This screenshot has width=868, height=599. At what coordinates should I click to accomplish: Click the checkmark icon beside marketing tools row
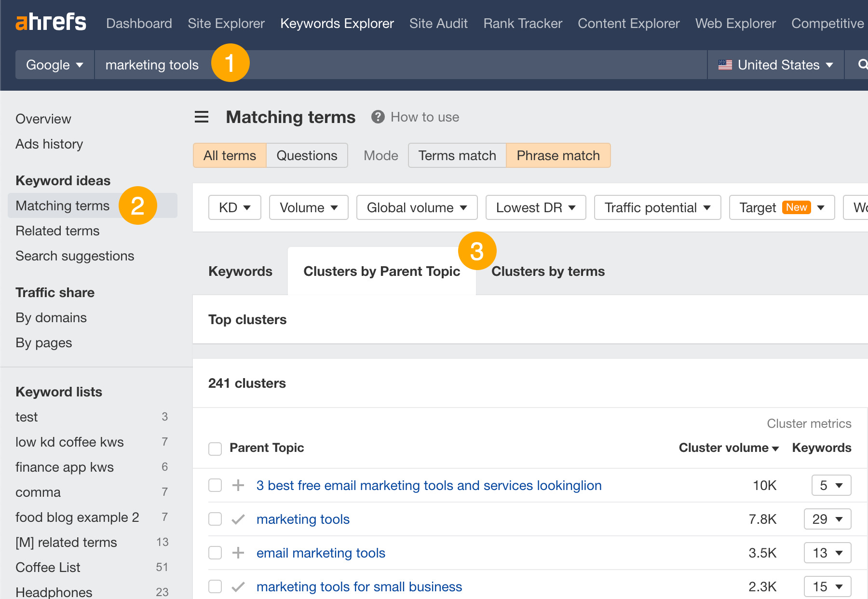[x=238, y=519]
